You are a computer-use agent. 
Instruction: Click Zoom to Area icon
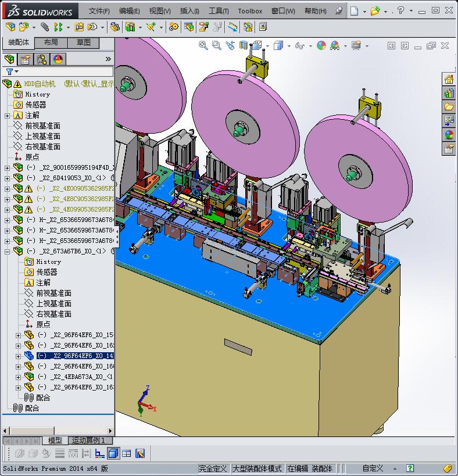(x=216, y=45)
